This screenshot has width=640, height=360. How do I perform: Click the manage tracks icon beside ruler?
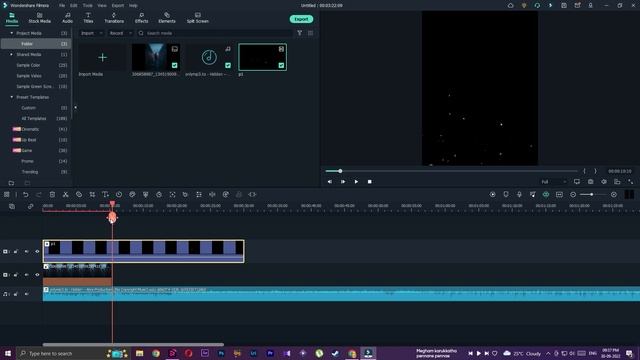click(x=12, y=207)
